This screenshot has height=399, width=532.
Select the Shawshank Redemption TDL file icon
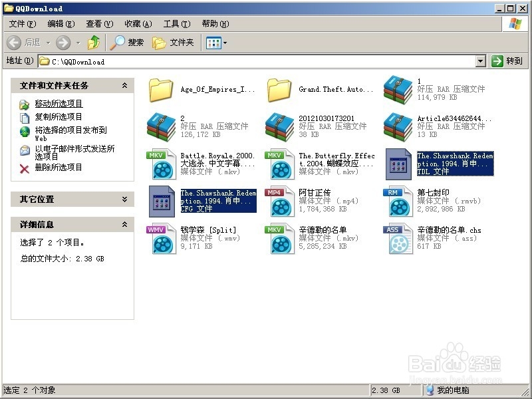[398, 164]
